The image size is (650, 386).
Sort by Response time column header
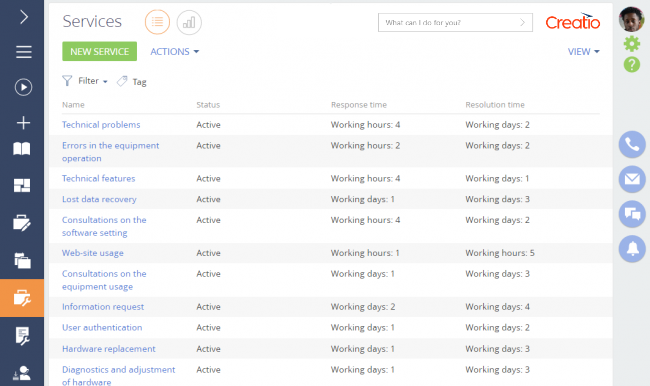tap(359, 105)
